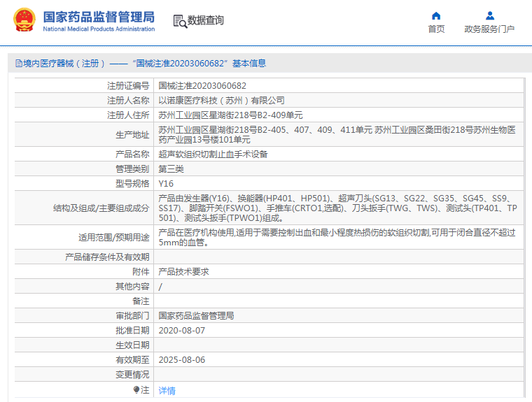This screenshot has width=532, height=402.
Task: Click the 产品名称 label
Action: [x=132, y=155]
